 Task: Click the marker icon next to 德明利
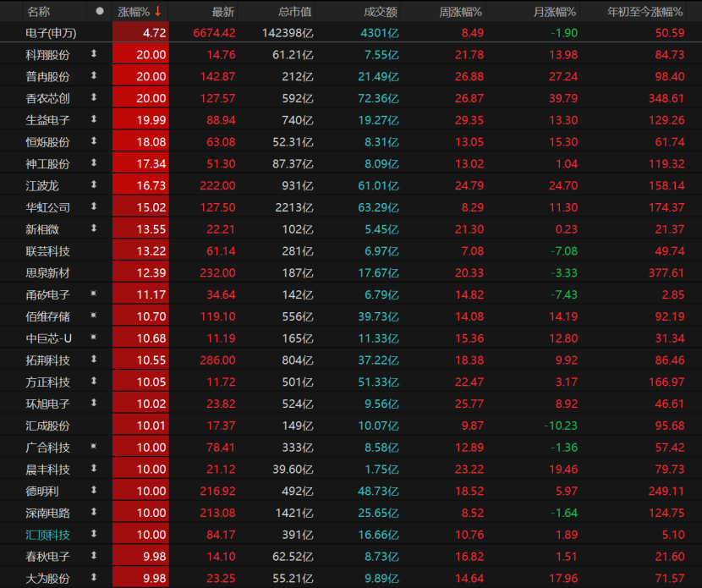pyautogui.click(x=94, y=491)
